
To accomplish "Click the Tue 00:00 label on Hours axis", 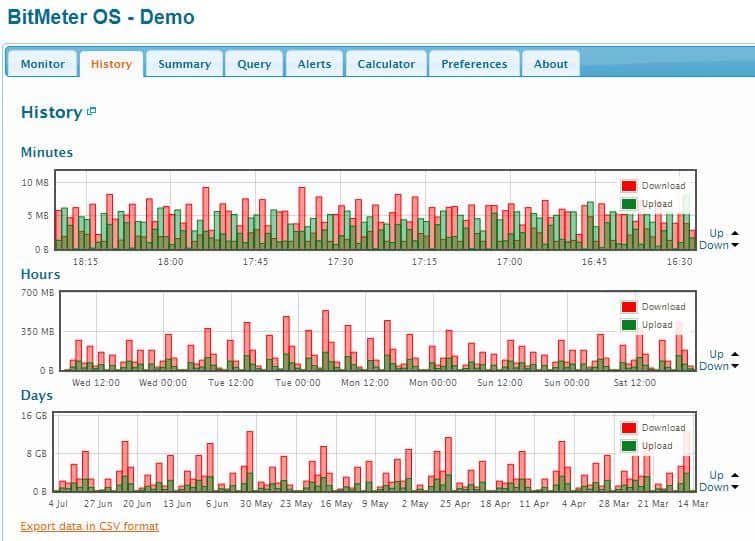I will coord(298,383).
